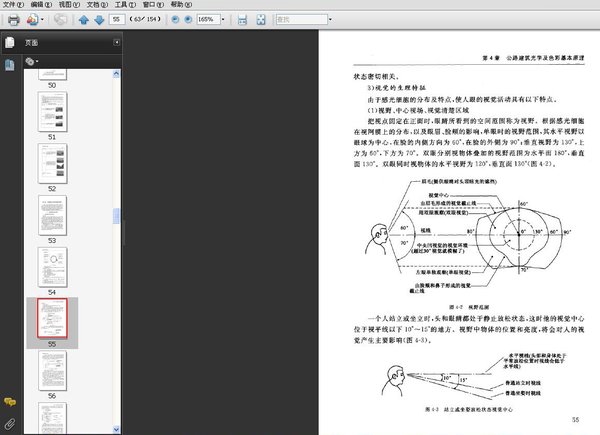Open the 视图 menu
The image size is (600, 435).
coord(65,5)
